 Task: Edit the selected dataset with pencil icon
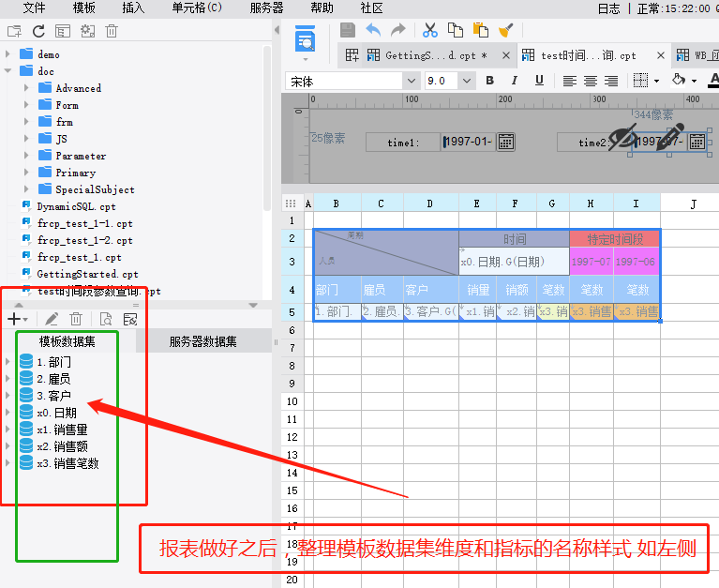pos(52,319)
